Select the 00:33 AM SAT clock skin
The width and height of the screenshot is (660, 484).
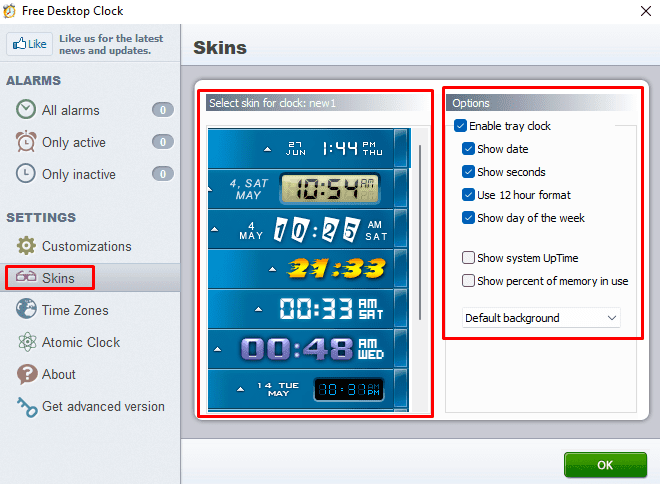click(308, 309)
